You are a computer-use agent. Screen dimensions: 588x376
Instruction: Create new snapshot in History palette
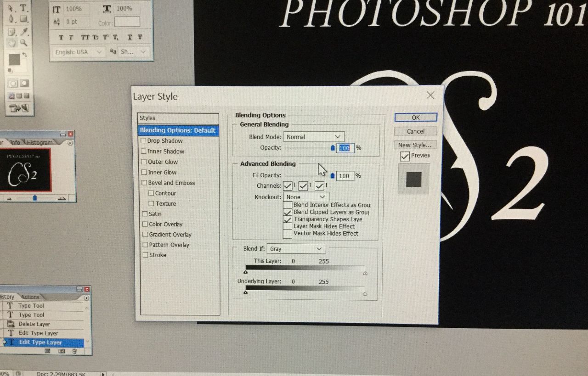[x=62, y=351]
